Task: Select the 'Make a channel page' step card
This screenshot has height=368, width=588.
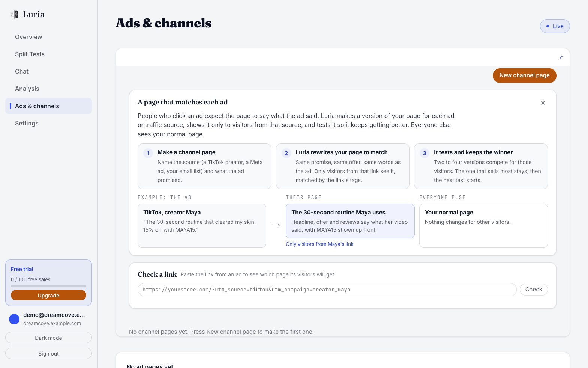Action: [204, 166]
